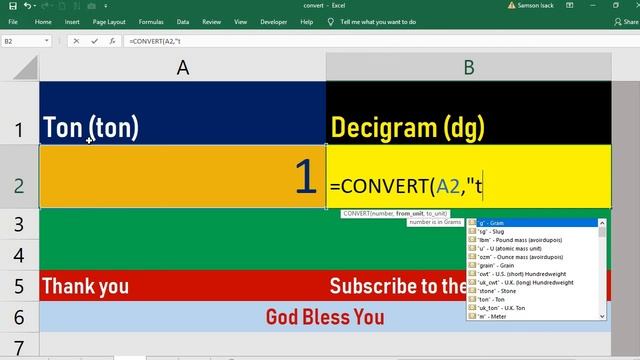The width and height of the screenshot is (640, 360).
Task: Open the Help tab
Action: coord(307,22)
